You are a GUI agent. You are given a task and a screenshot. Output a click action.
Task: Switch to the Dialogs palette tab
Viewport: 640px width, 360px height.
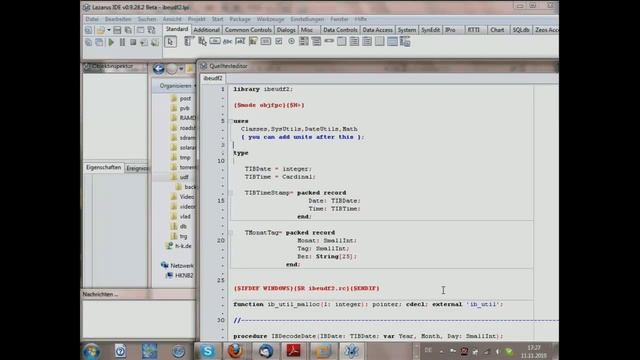[286, 30]
